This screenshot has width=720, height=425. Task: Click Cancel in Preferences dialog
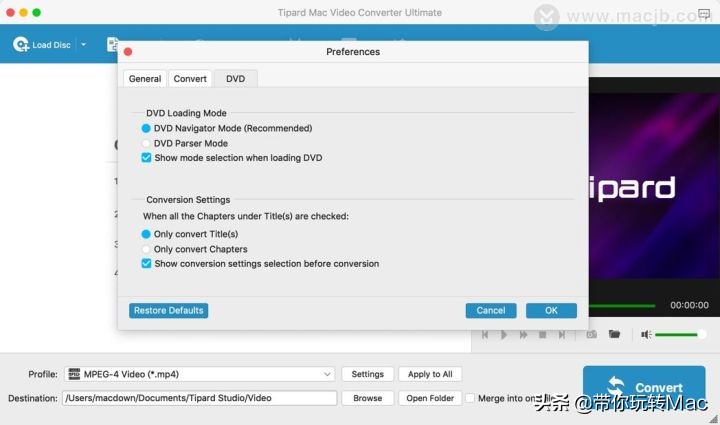[x=491, y=310]
